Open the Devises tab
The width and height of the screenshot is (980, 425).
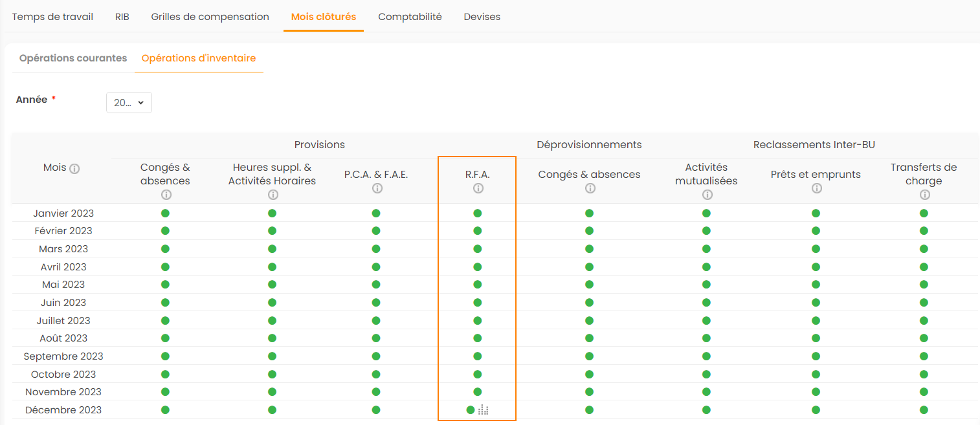coord(482,17)
